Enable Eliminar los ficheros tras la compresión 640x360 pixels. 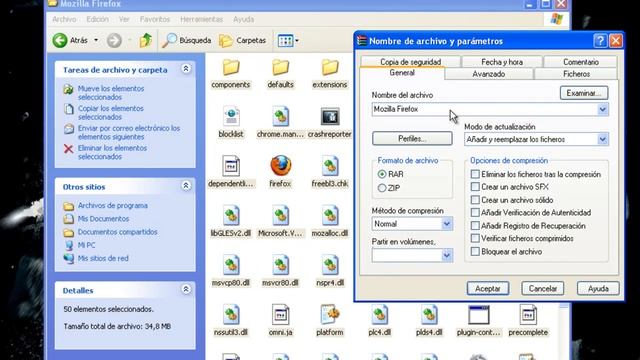pyautogui.click(x=475, y=174)
